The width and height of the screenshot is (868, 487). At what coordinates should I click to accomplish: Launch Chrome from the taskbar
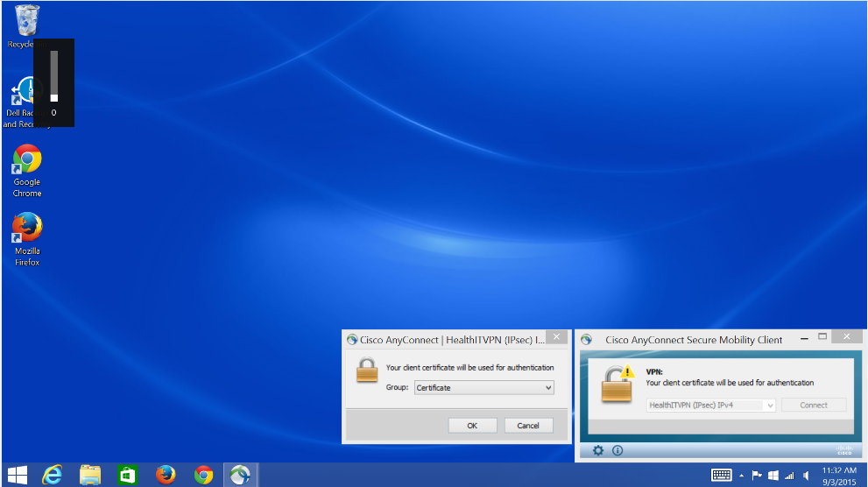[x=203, y=475]
